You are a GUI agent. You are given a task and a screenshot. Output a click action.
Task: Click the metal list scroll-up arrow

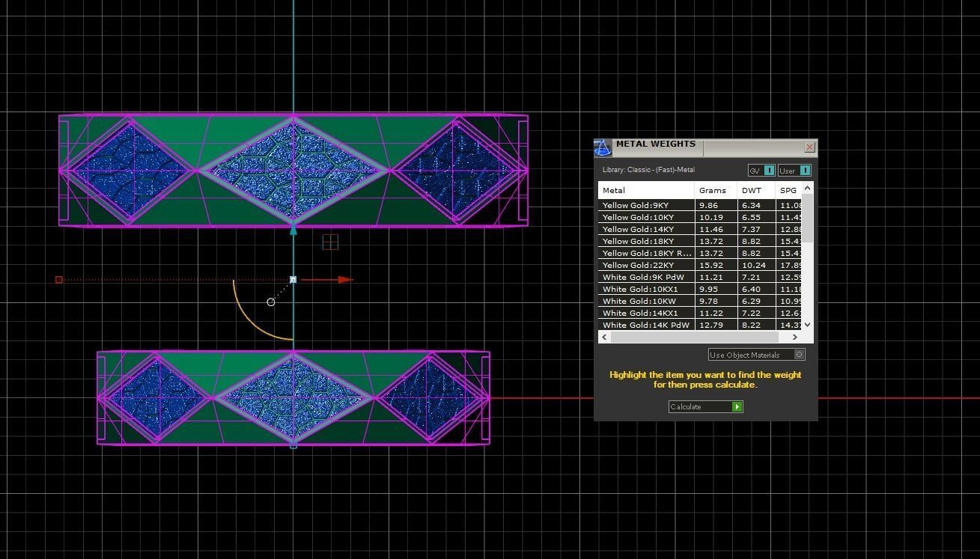tap(807, 189)
